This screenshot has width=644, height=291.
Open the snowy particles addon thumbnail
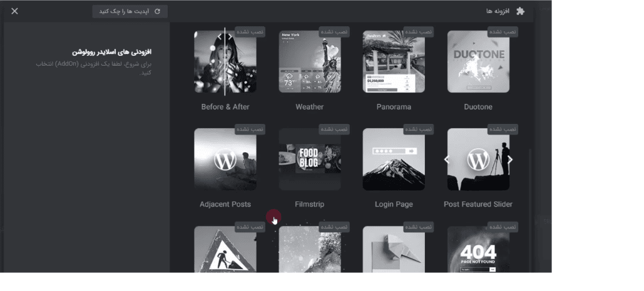click(x=310, y=249)
